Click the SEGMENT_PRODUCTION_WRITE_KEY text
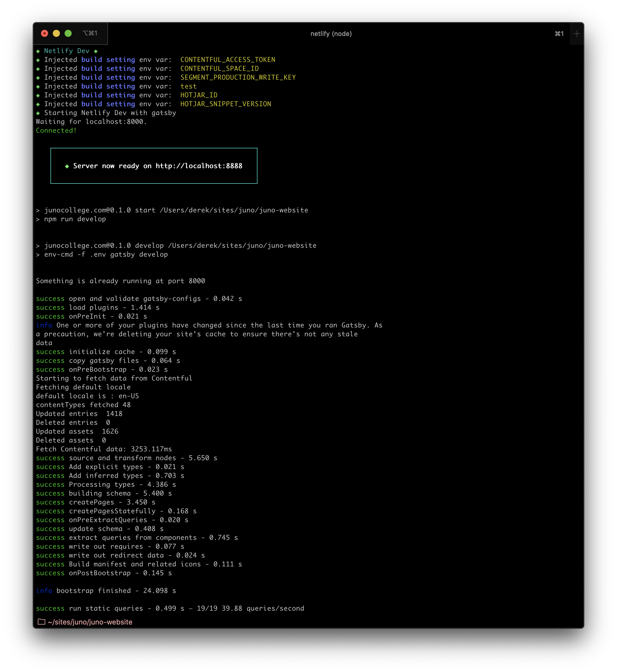Screen dimensions: 617x672 [x=238, y=77]
